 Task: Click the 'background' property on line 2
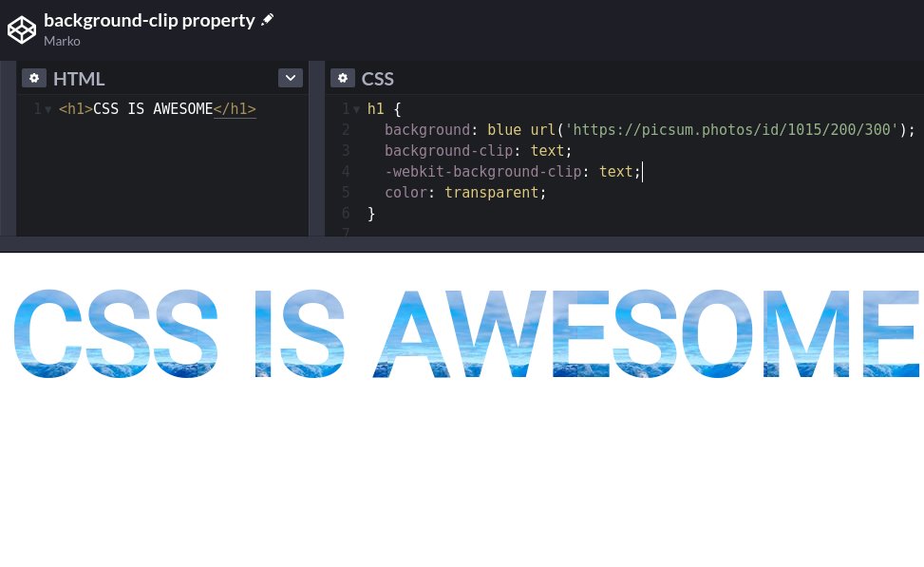point(427,130)
